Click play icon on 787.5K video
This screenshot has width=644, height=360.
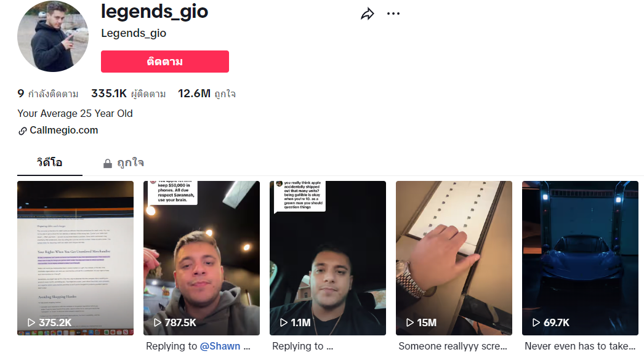click(157, 322)
